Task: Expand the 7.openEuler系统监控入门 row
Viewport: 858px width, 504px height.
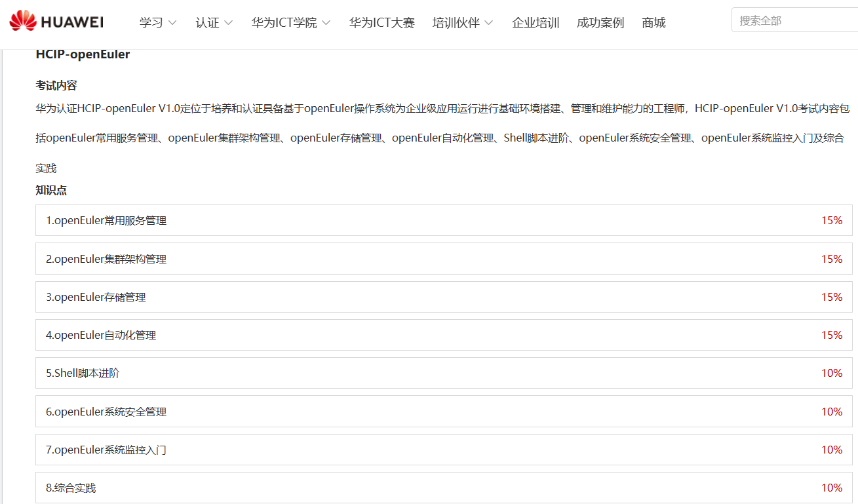Action: (443, 450)
